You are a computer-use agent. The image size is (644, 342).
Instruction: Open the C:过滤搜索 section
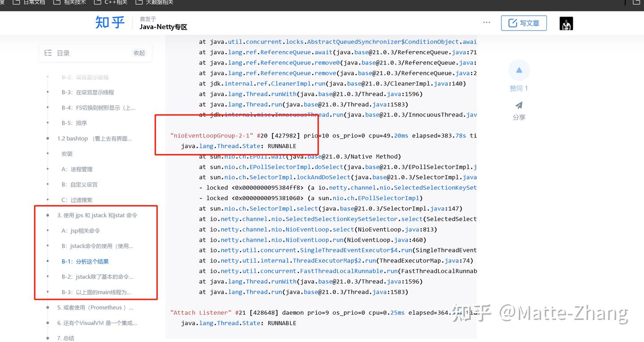(x=77, y=200)
